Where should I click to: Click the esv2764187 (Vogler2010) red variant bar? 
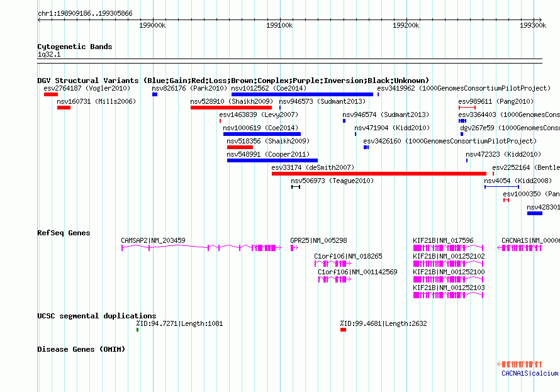(x=51, y=94)
